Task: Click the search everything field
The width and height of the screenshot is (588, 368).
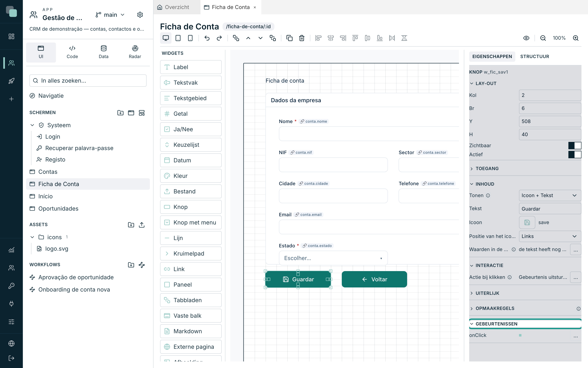Action: coord(88,81)
